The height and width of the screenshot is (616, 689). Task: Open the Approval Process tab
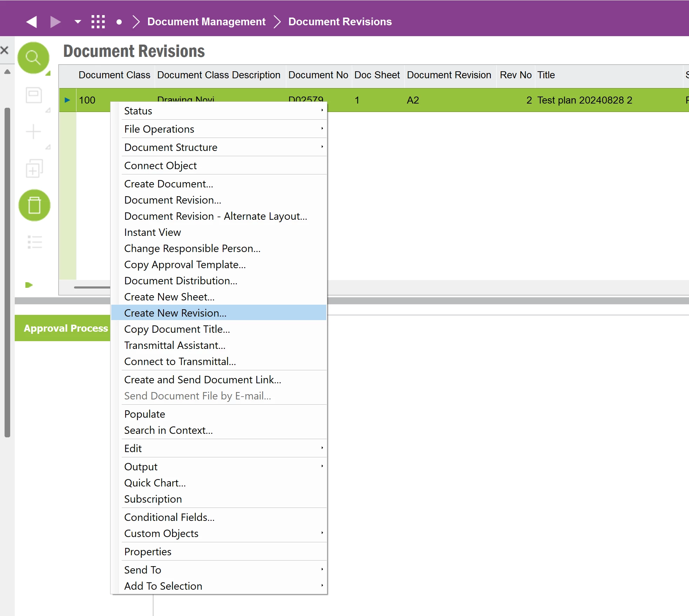click(66, 328)
